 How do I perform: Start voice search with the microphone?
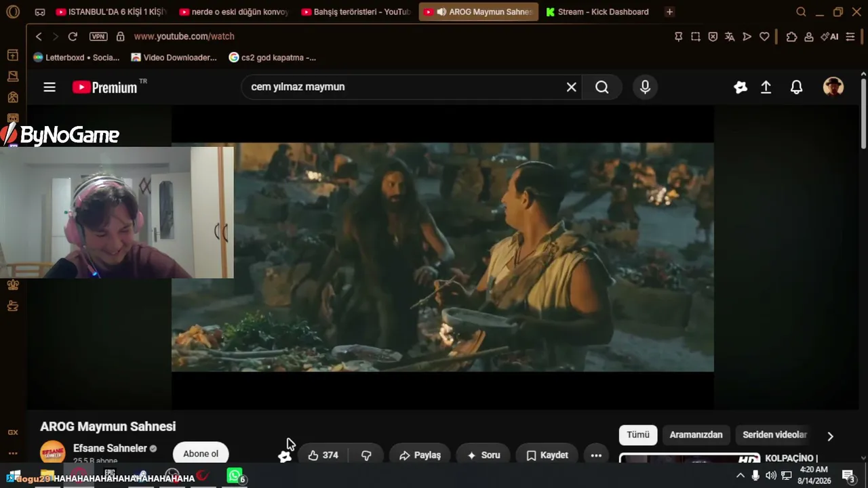645,87
